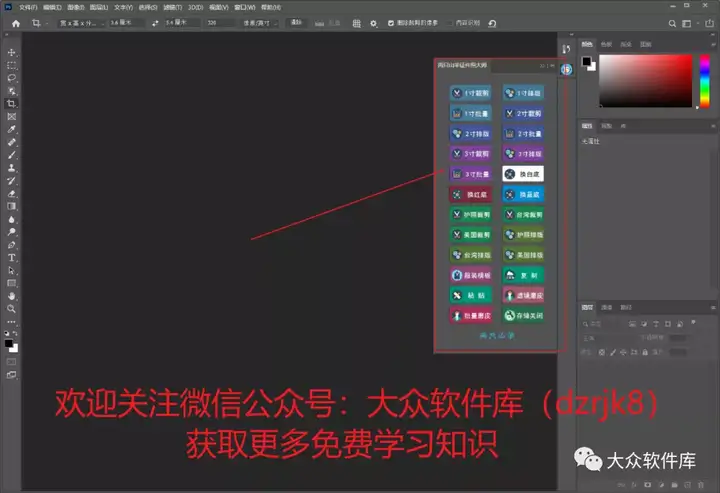Select the Zoom tool
The width and height of the screenshot is (720, 493).
coord(11,309)
